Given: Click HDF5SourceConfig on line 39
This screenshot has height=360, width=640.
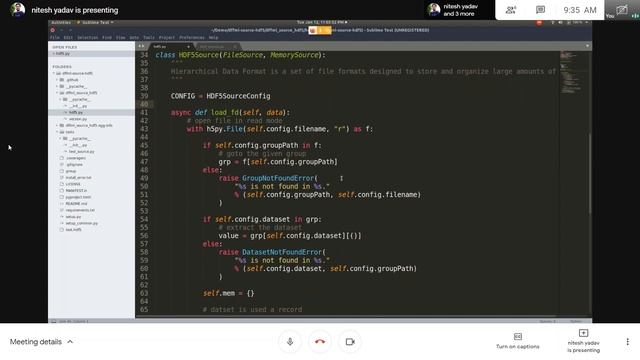Looking at the screenshot, I should pyautogui.click(x=238, y=96).
